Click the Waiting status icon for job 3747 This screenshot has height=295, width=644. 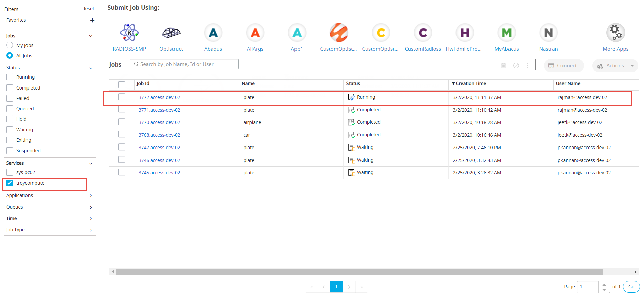pyautogui.click(x=351, y=147)
